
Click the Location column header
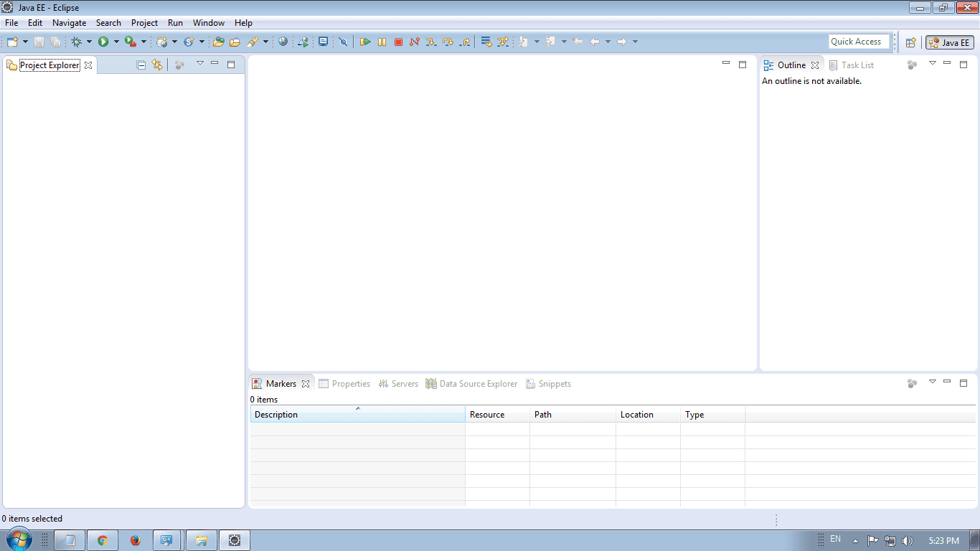(648, 415)
